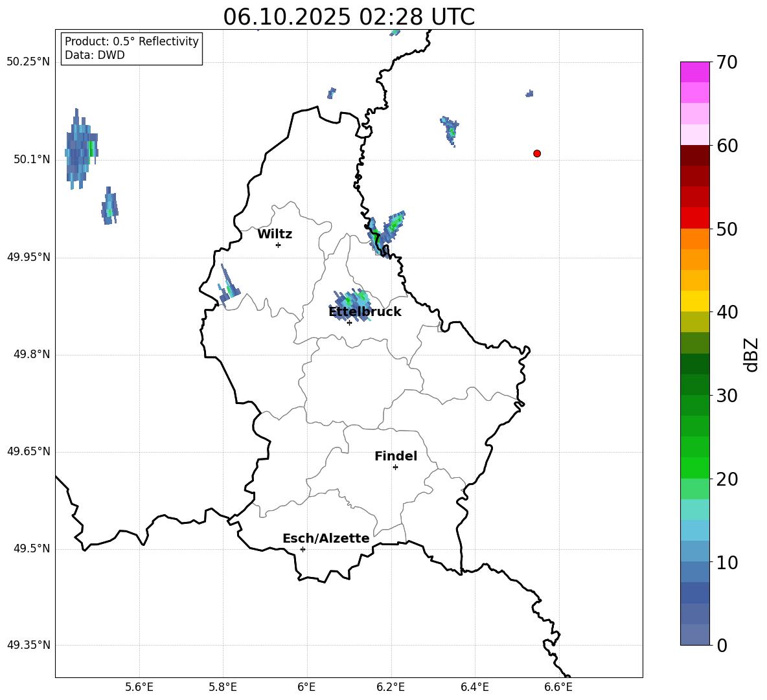Click the 49.5°N latitude label
This screenshot has width=767, height=700.
pos(32,548)
